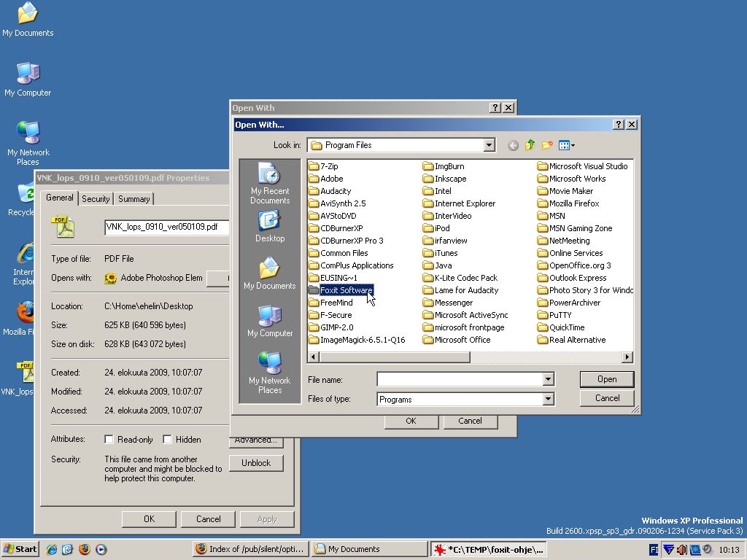
Task: Select Desktop in the places bar
Action: coord(270,227)
